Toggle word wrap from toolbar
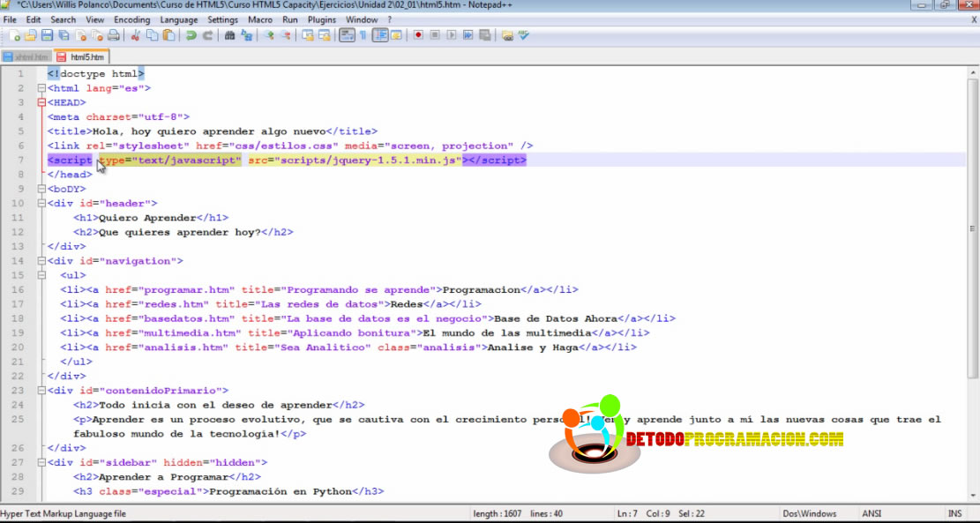Image resolution: width=980 pixels, height=523 pixels. pyautogui.click(x=343, y=36)
